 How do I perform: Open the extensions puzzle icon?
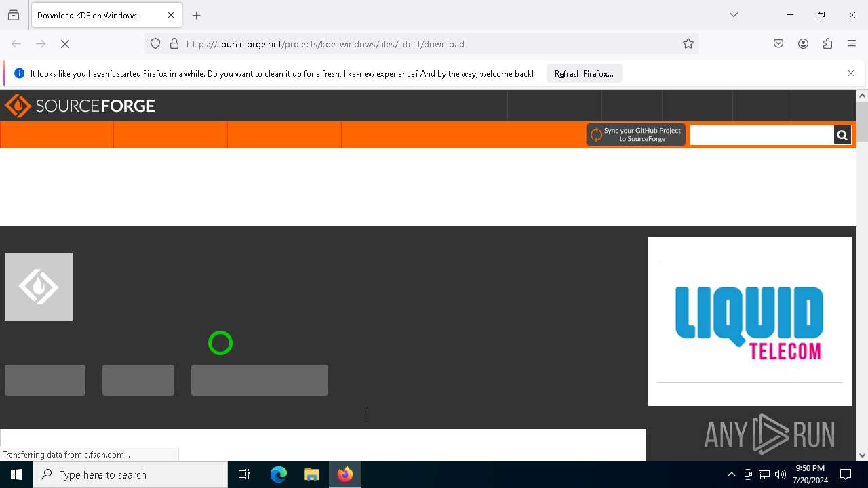click(827, 44)
